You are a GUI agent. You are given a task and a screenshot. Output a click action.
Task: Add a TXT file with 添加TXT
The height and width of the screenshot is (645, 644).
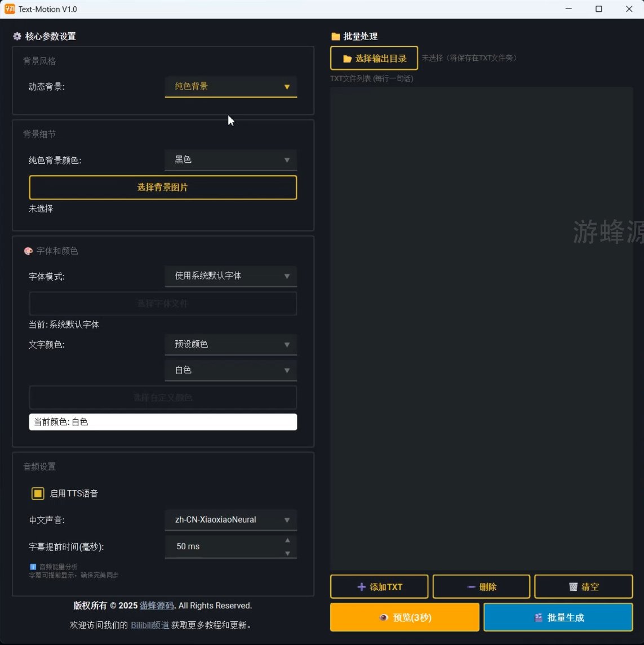pos(379,587)
